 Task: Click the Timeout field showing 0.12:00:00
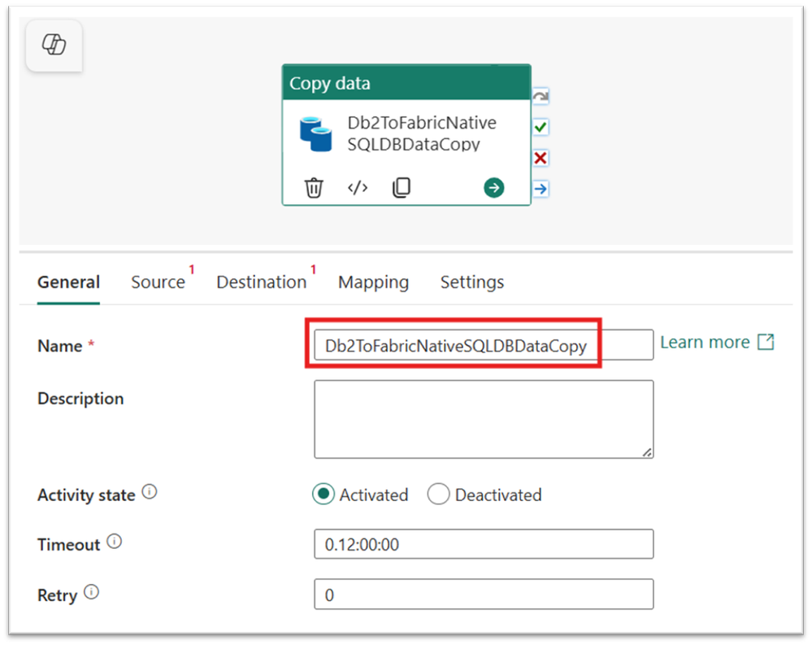pyautogui.click(x=484, y=544)
